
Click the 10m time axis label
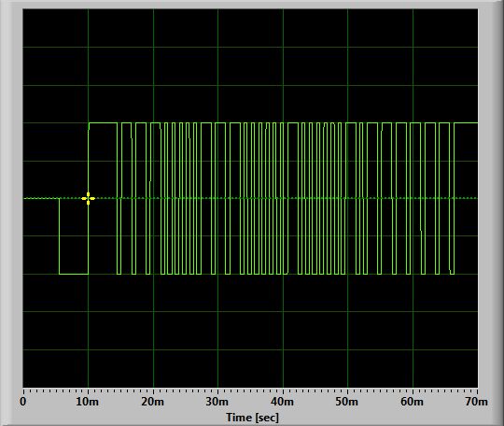[88, 402]
